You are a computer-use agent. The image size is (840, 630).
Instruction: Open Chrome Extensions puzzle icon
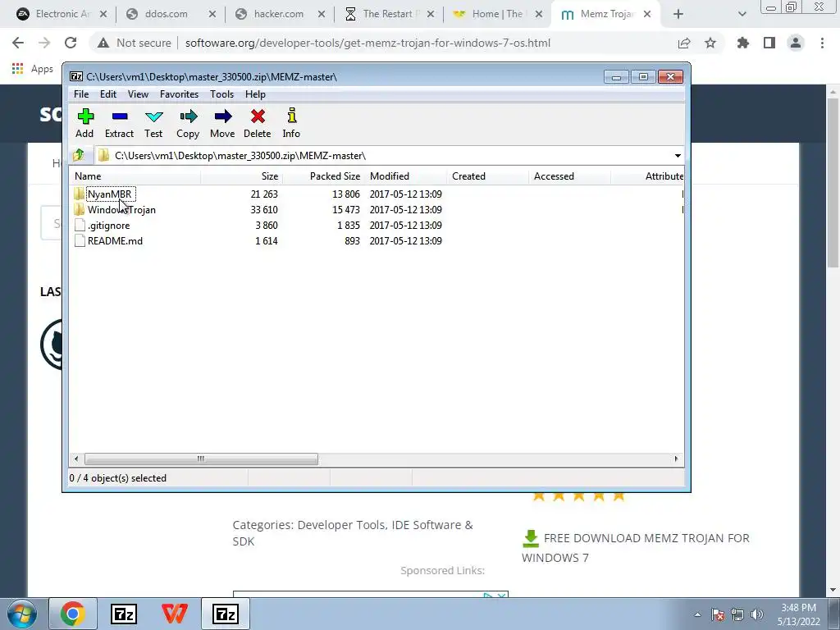[743, 43]
